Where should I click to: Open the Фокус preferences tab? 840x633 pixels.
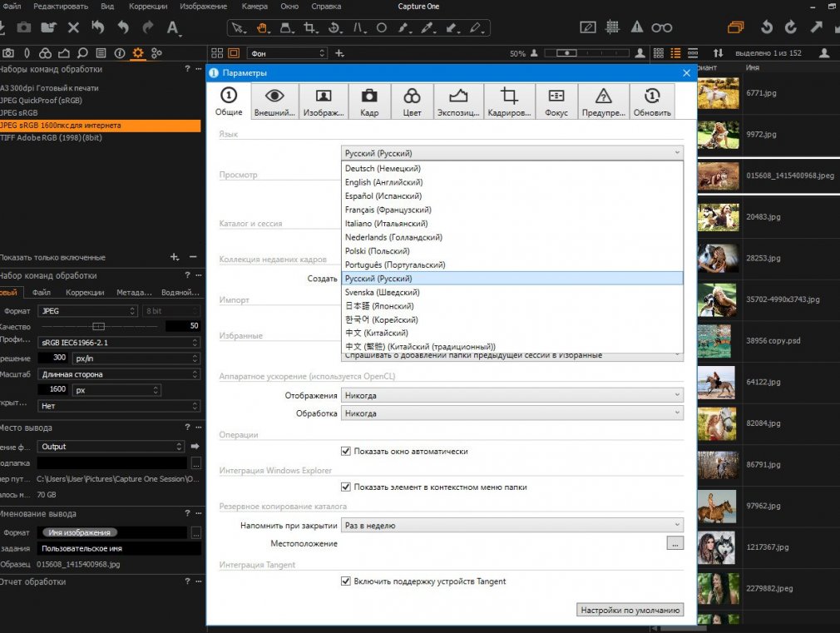click(x=556, y=101)
